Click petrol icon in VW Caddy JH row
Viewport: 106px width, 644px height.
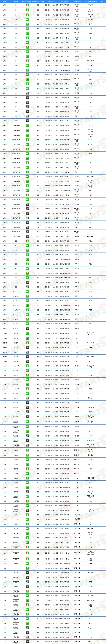click(27, 394)
